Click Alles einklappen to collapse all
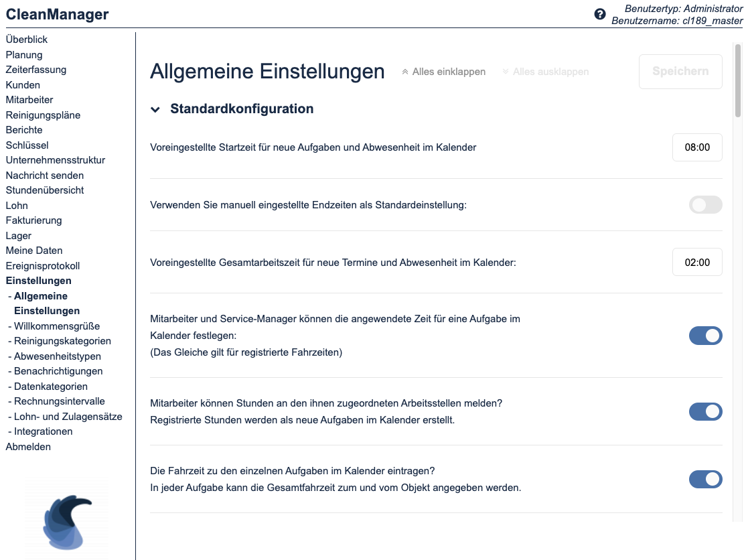 point(443,72)
